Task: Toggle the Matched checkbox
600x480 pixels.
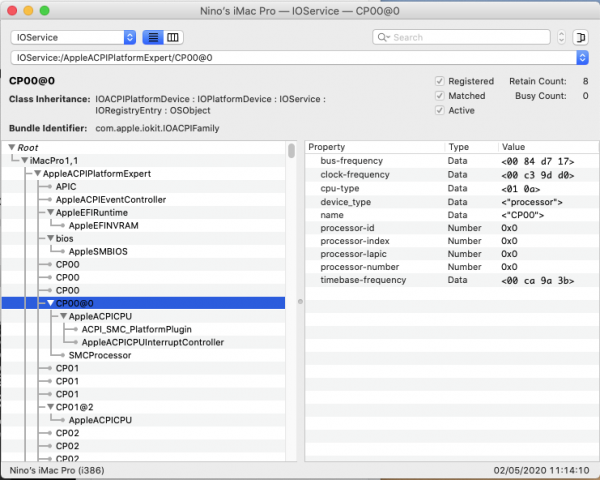Action: [440, 96]
